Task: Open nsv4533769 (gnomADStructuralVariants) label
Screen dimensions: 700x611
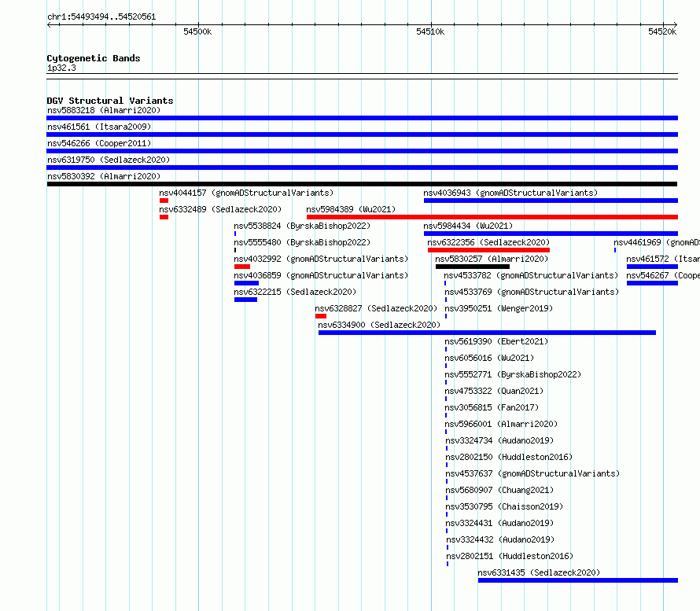Action: pos(532,292)
